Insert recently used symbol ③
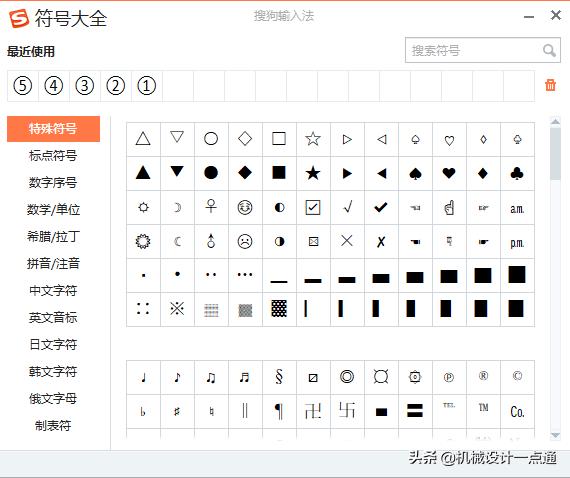 click(84, 86)
